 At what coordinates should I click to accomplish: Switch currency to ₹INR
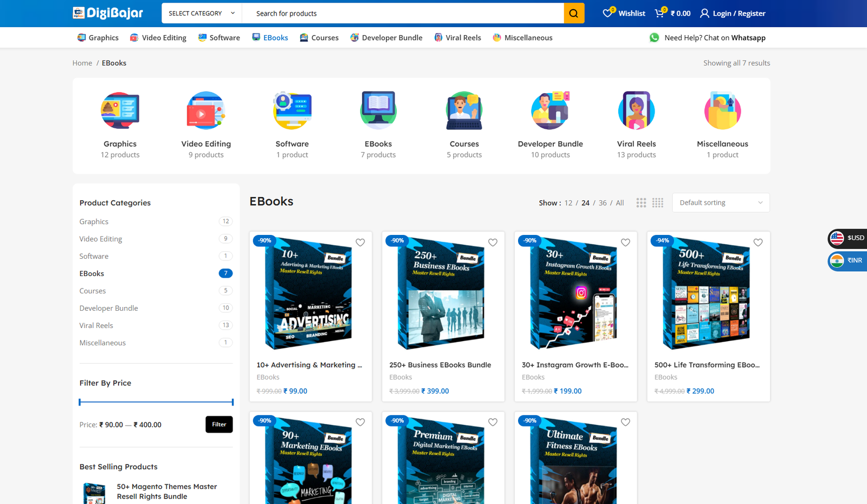click(x=848, y=260)
